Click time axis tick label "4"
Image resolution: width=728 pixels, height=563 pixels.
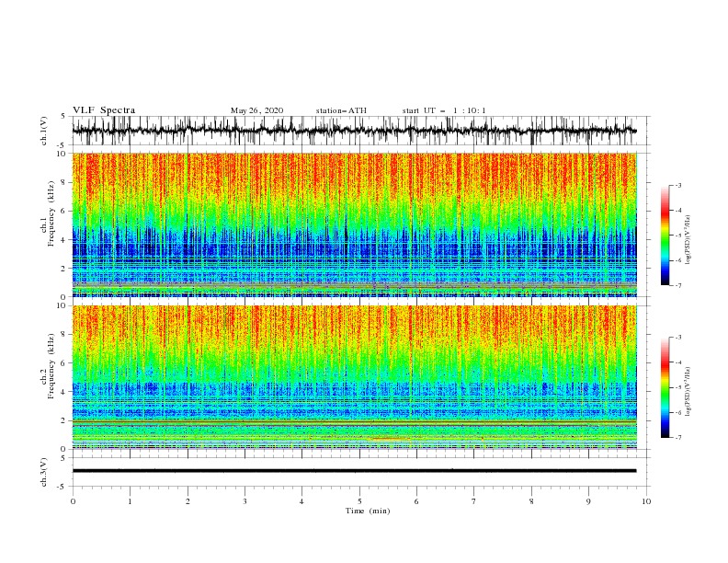click(x=301, y=501)
